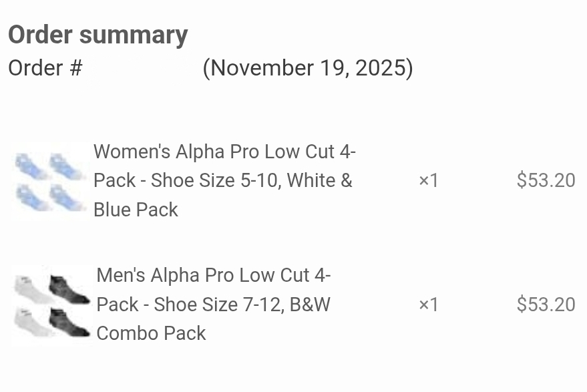Select the Women's pack ×1 quantity
Image resolution: width=587 pixels, height=392 pixels.
(x=428, y=180)
